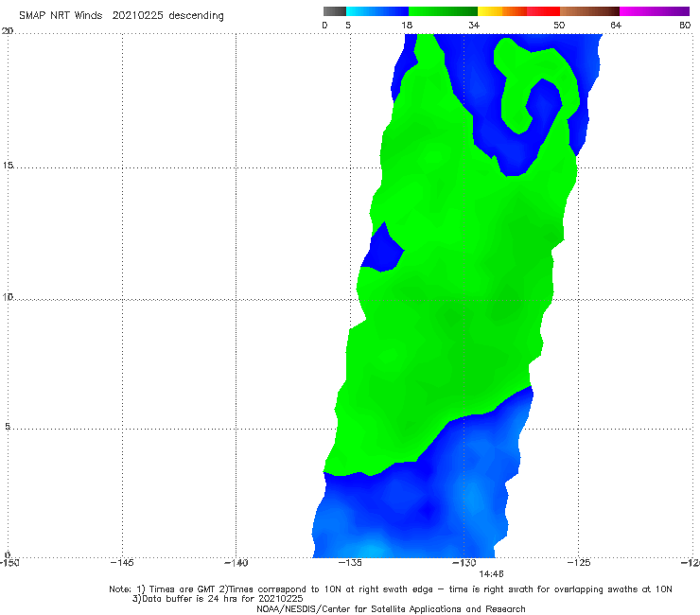This screenshot has width=700, height=615.
Task: Click the longitude axis label '-145'
Action: [x=122, y=563]
